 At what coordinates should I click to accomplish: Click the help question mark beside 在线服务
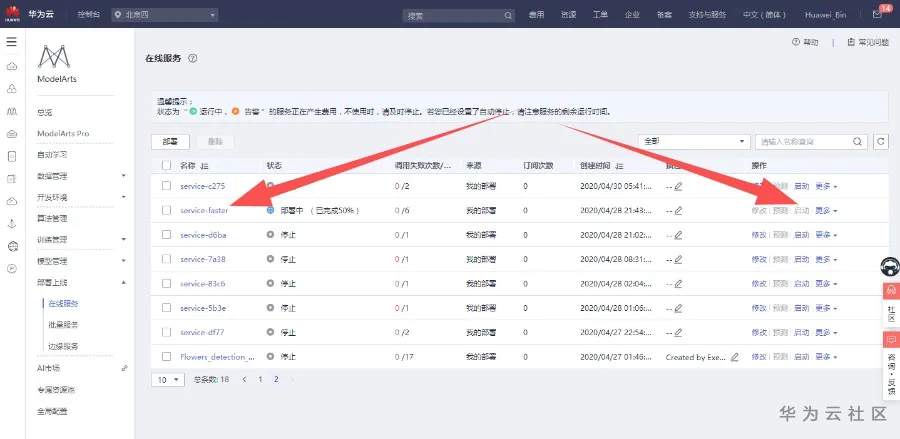click(x=193, y=59)
